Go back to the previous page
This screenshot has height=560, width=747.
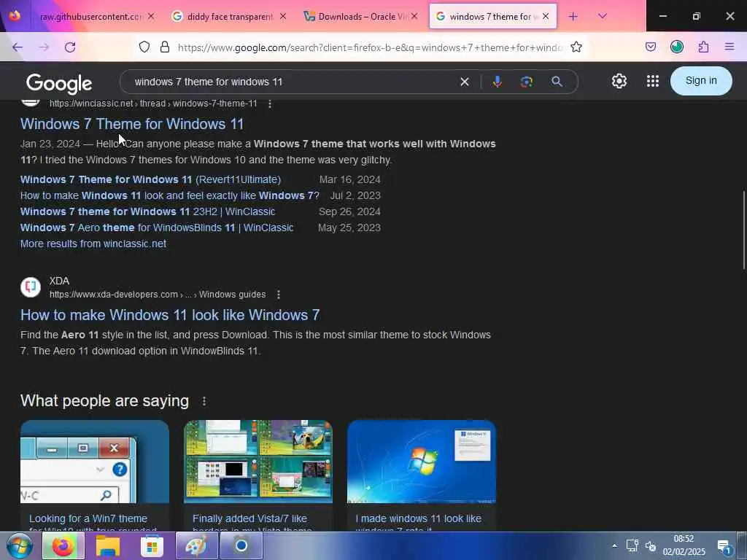point(18,47)
